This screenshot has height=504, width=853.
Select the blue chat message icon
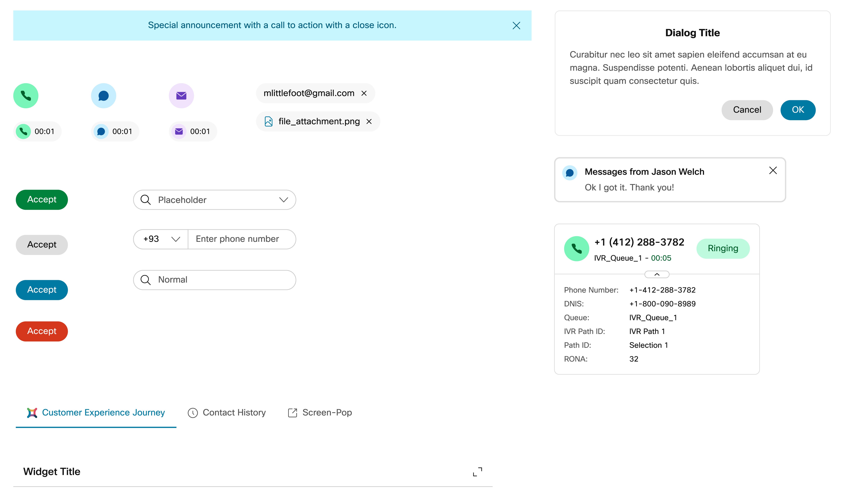pyautogui.click(x=103, y=96)
